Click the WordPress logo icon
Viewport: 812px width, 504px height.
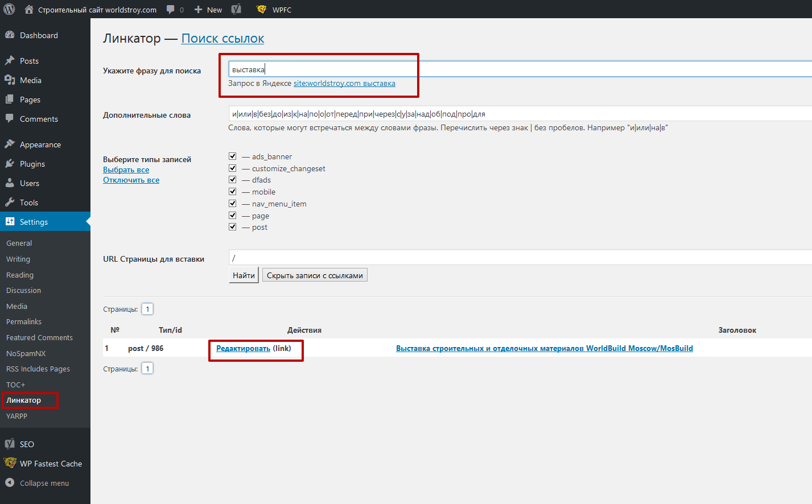9,9
